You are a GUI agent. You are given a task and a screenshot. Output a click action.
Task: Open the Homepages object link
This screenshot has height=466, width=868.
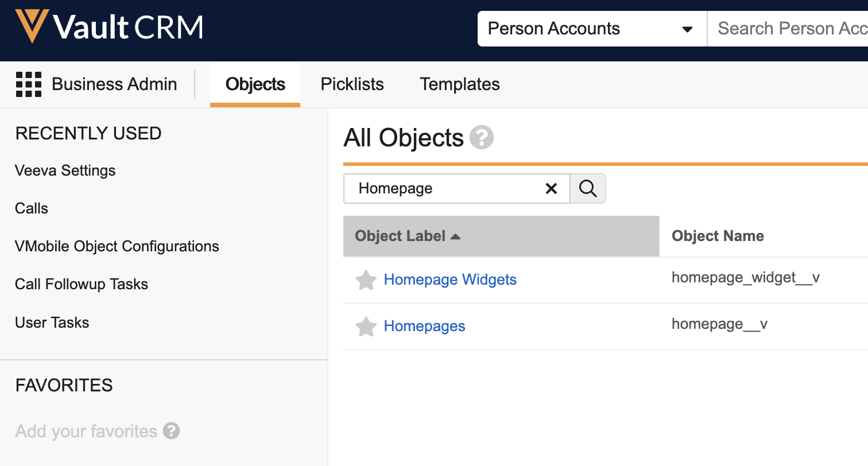[424, 326]
